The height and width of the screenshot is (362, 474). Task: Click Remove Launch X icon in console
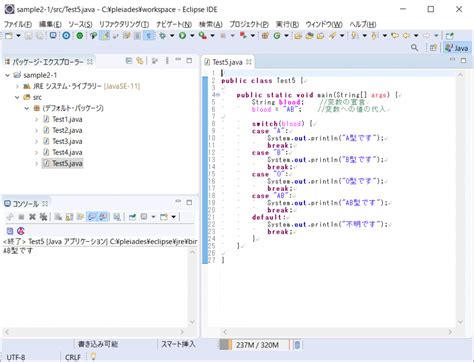32,217
